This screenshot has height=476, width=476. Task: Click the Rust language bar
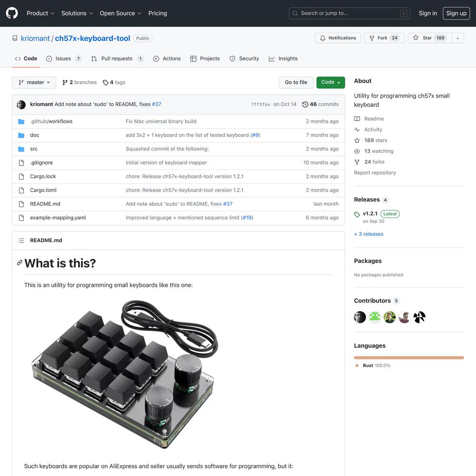pyautogui.click(x=409, y=358)
